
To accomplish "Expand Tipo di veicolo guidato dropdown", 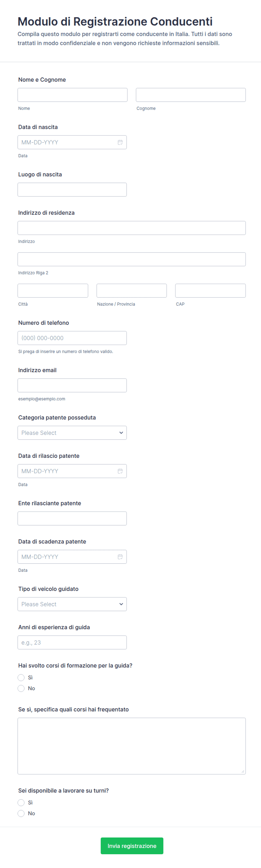I will pos(72,604).
